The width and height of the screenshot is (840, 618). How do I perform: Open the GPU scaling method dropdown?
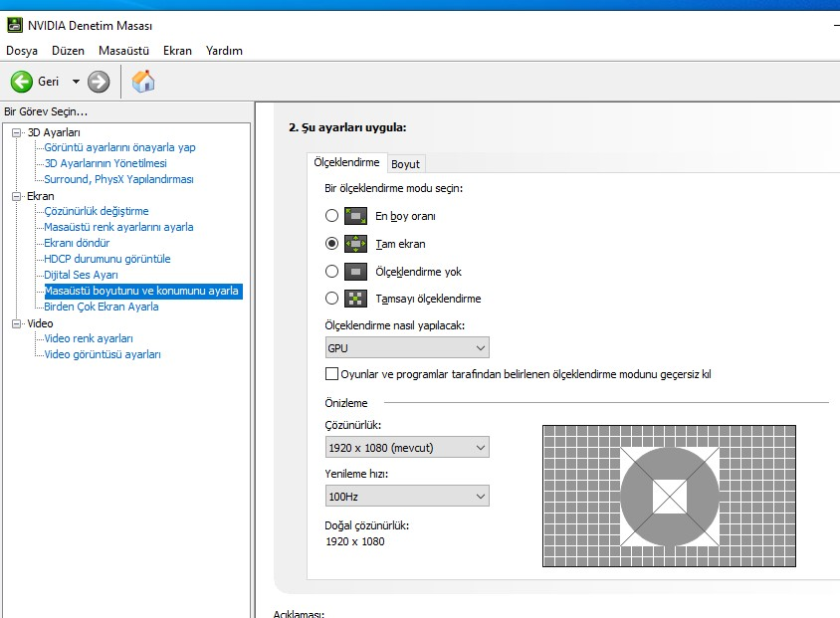click(x=407, y=348)
